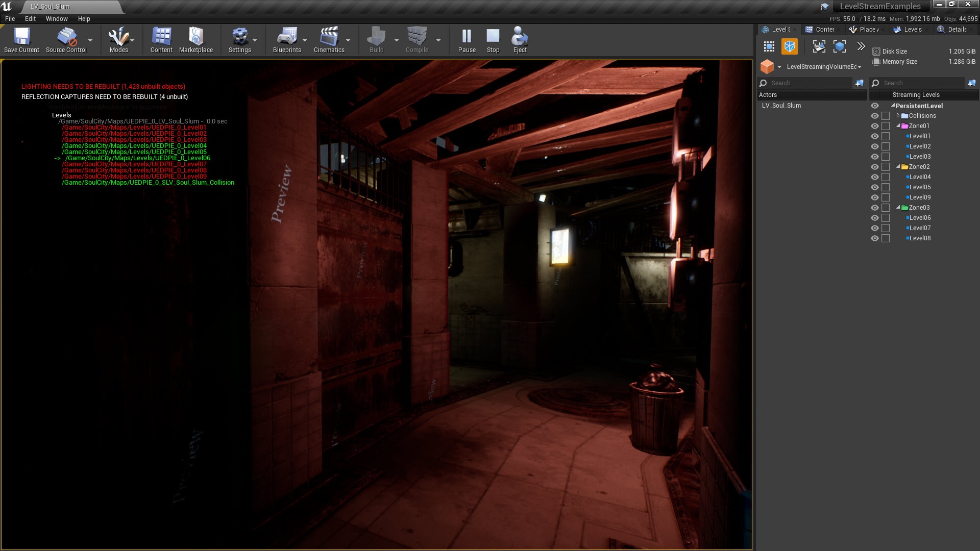Click the Unreal Engine logo icon

7,6
